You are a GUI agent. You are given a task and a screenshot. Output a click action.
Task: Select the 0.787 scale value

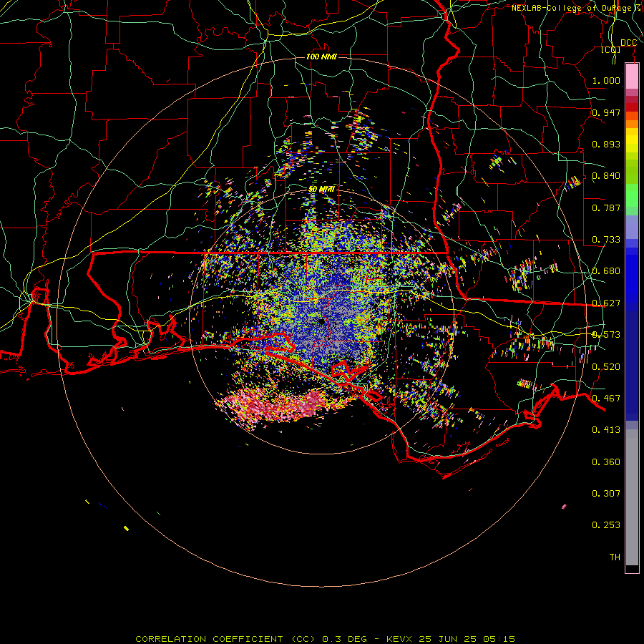[x=606, y=208]
